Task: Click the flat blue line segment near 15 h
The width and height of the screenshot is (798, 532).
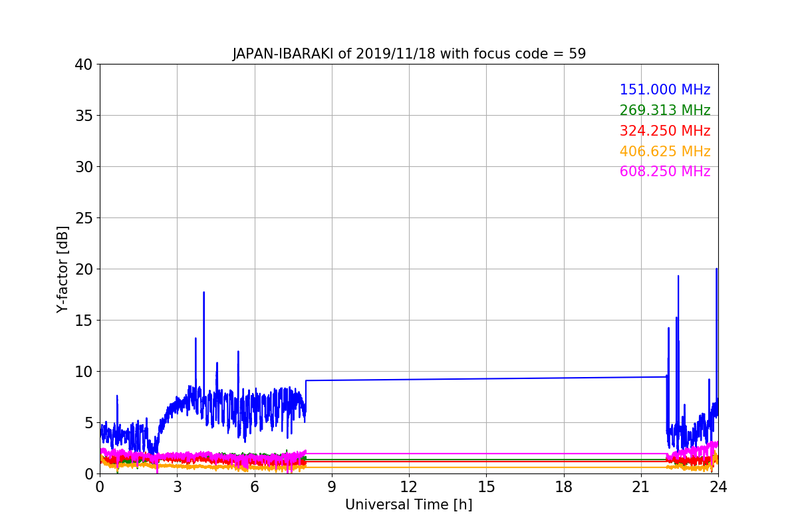Action: (x=486, y=379)
